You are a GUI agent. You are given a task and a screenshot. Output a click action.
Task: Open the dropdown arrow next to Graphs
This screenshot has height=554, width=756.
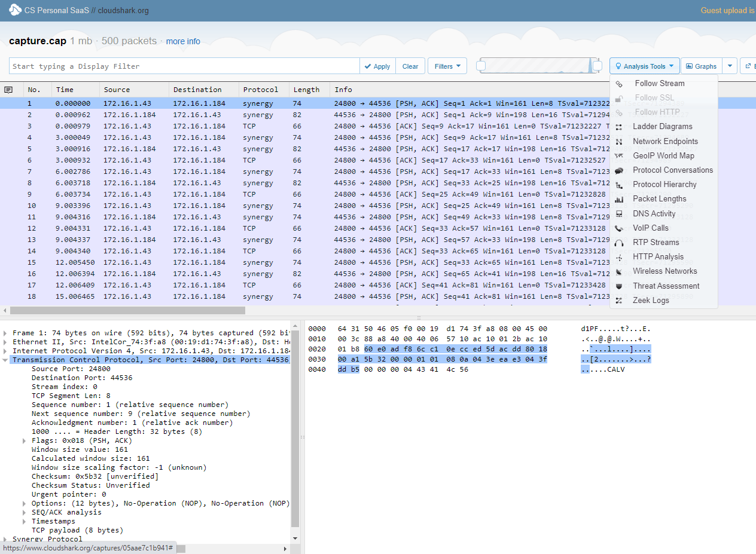(x=730, y=66)
